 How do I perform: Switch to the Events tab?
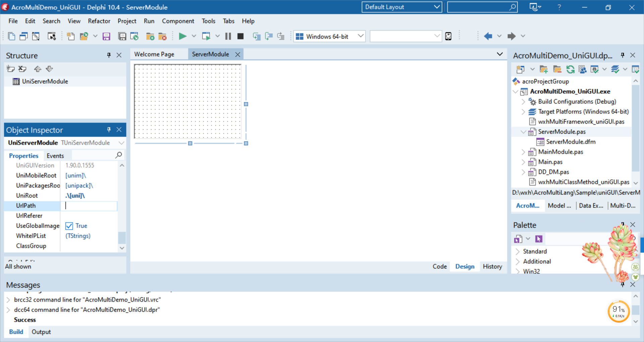pos(55,156)
